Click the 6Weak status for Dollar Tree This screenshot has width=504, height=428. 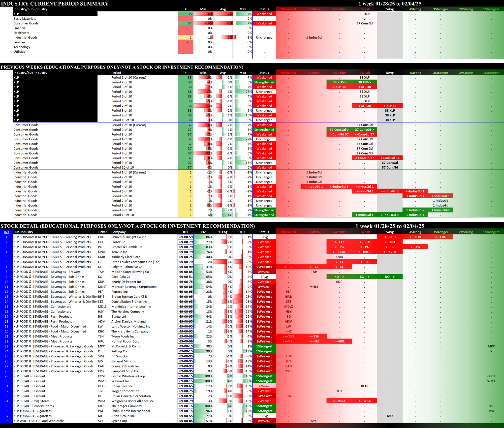click(264, 386)
